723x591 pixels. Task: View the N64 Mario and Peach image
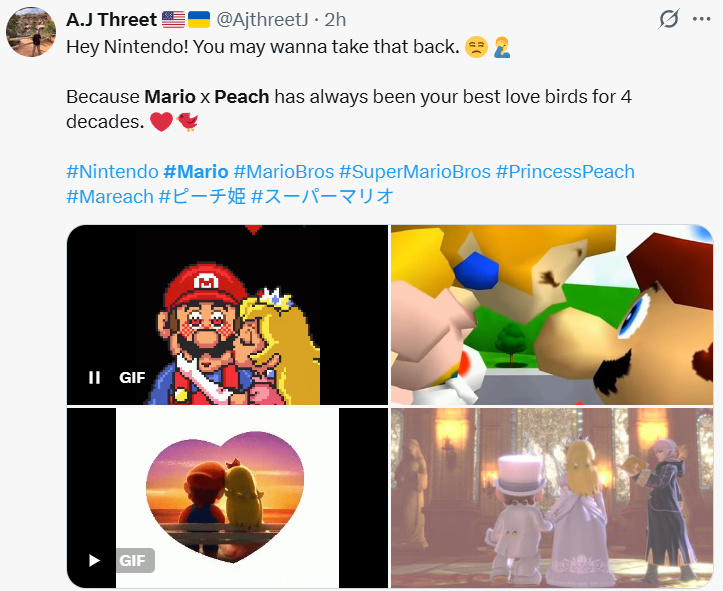point(551,315)
